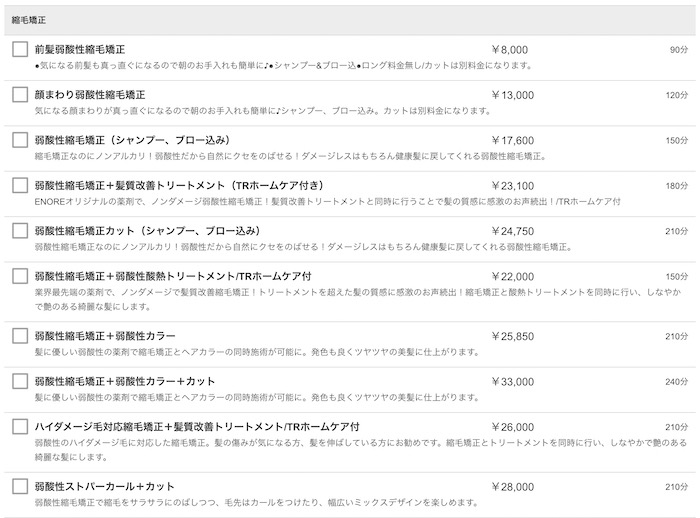
Task: Check the 弱酸性ストパーカール＋カット checkbox
Action: click(x=20, y=486)
